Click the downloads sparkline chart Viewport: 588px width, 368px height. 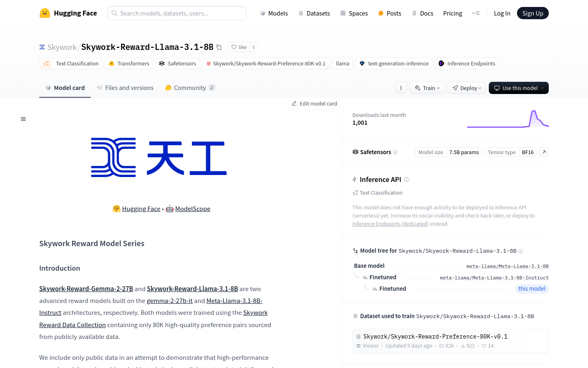pyautogui.click(x=508, y=119)
